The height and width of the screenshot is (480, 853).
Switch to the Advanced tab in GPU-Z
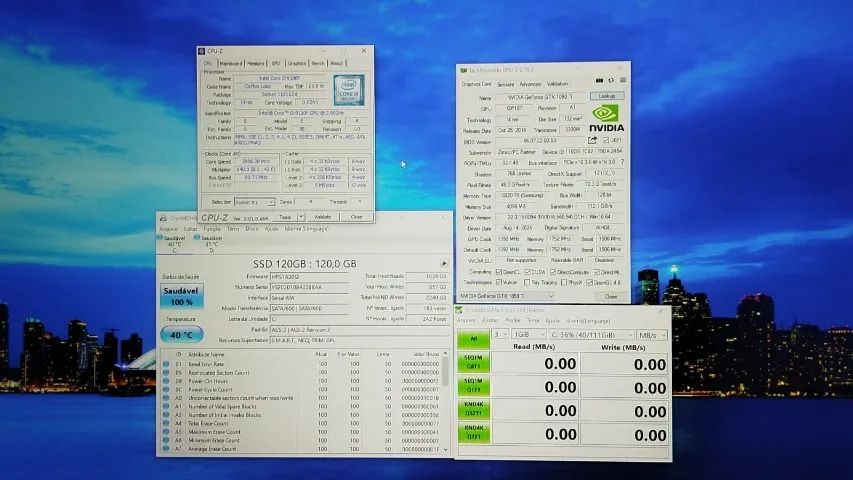click(x=530, y=84)
